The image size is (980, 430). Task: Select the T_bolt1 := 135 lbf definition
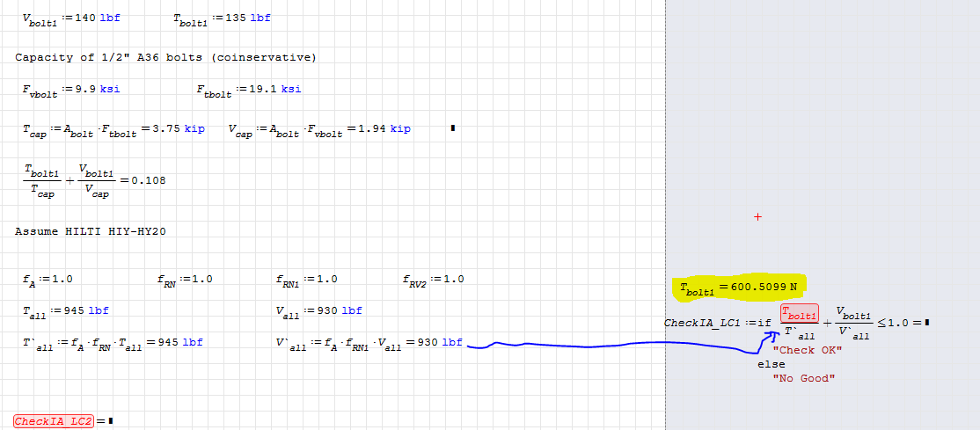222,18
